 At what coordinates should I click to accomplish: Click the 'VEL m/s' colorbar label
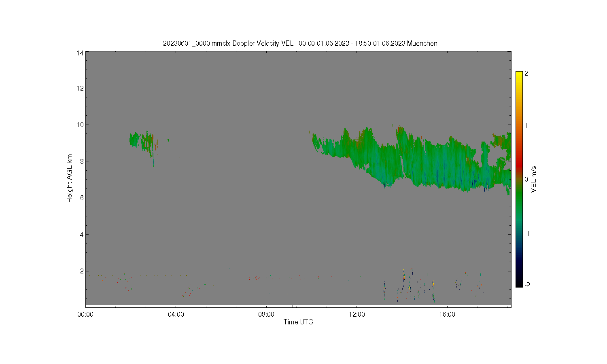(534, 179)
